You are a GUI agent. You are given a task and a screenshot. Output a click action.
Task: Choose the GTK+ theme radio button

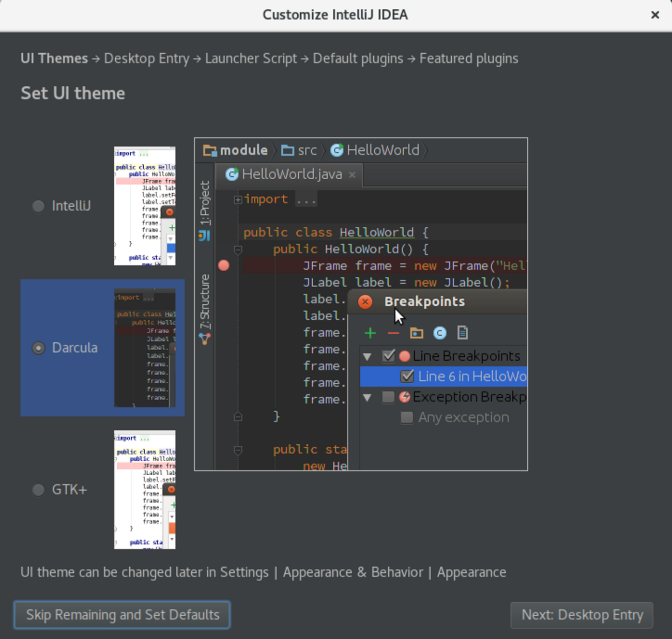click(38, 490)
